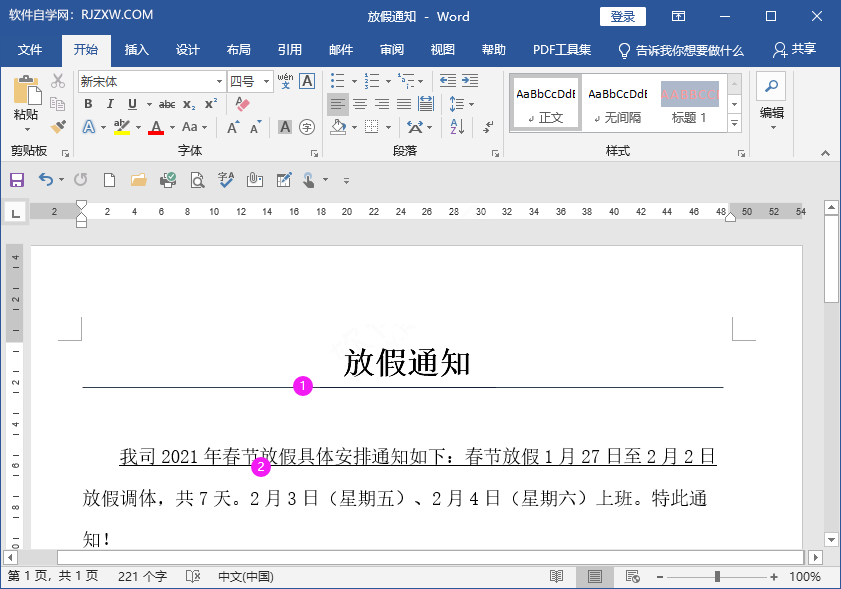This screenshot has height=589, width=841.
Task: Apply italic formatting to text
Action: 110,104
